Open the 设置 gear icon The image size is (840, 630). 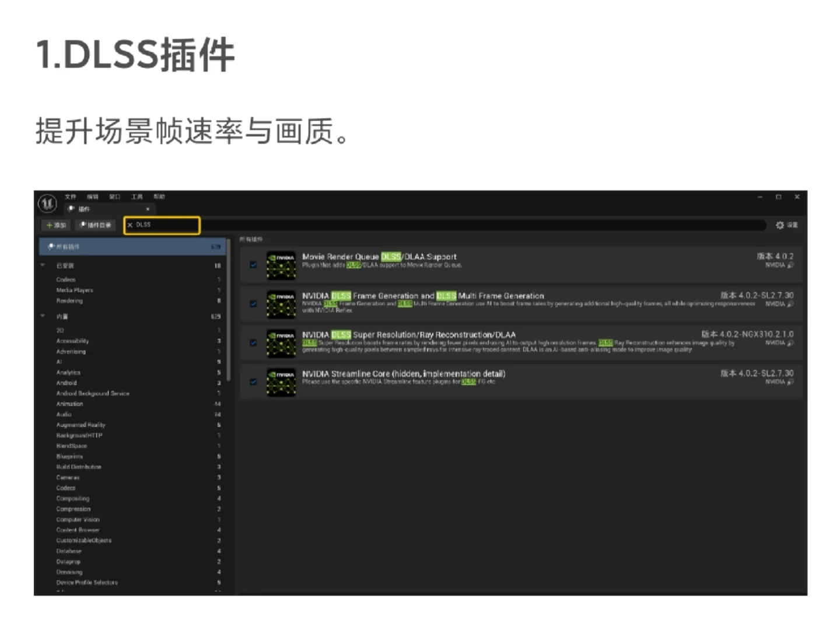tap(779, 225)
